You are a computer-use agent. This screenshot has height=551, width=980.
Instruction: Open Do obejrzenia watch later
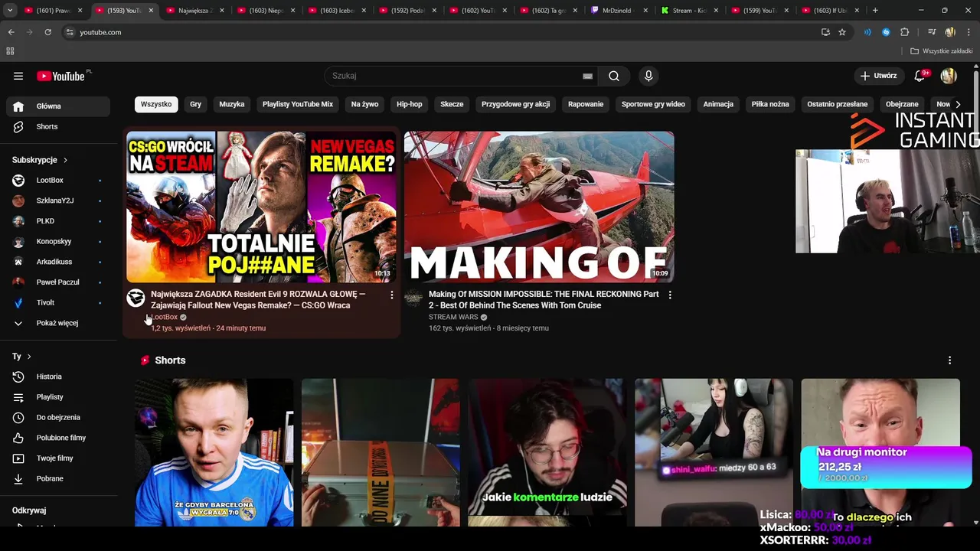tap(58, 417)
